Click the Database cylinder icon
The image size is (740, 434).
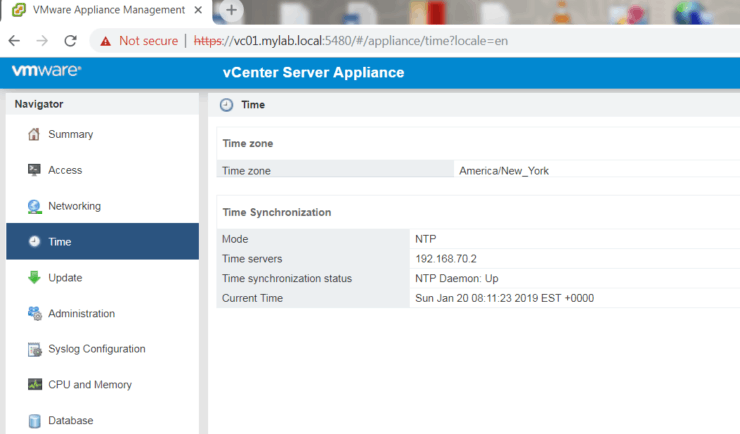[x=34, y=421]
